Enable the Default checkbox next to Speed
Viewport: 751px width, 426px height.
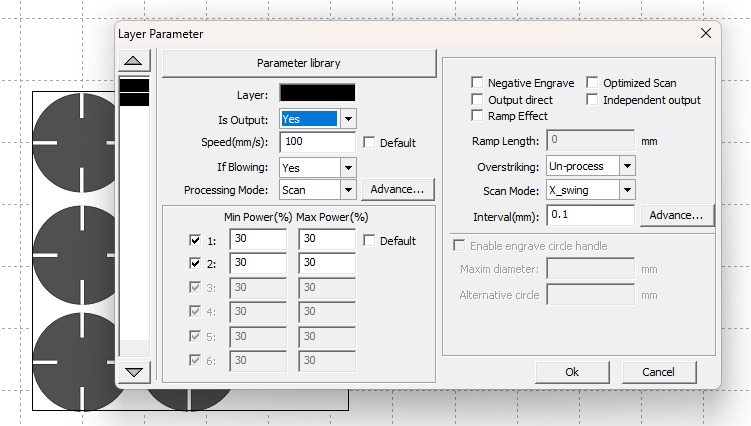(369, 143)
